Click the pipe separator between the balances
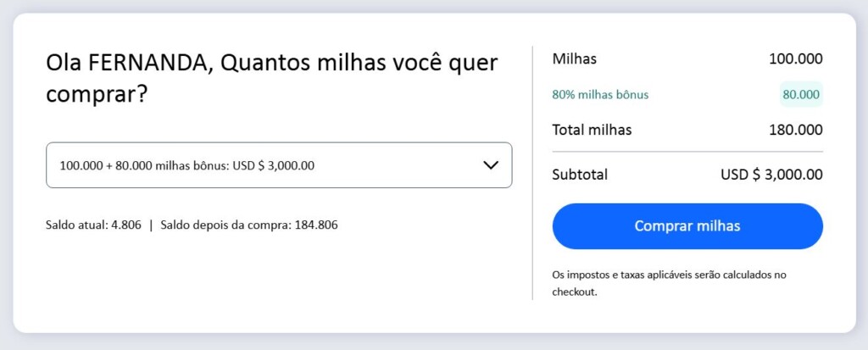This screenshot has height=350, width=868. [x=151, y=225]
